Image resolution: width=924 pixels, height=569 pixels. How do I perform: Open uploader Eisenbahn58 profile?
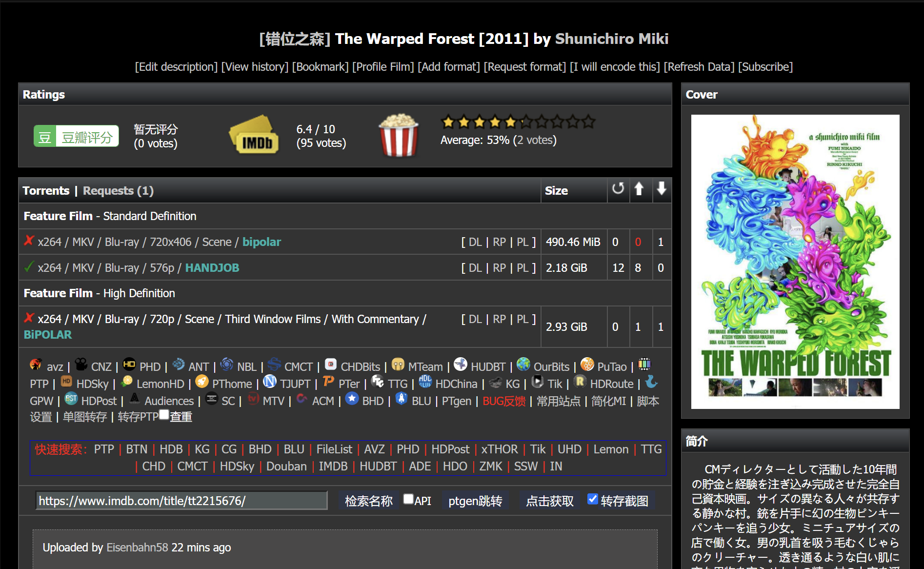(x=137, y=548)
